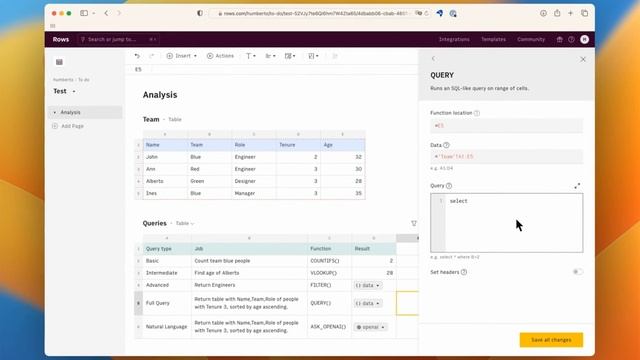Click the Query help icon
Screen dimensions: 640x360
[x=449, y=186]
